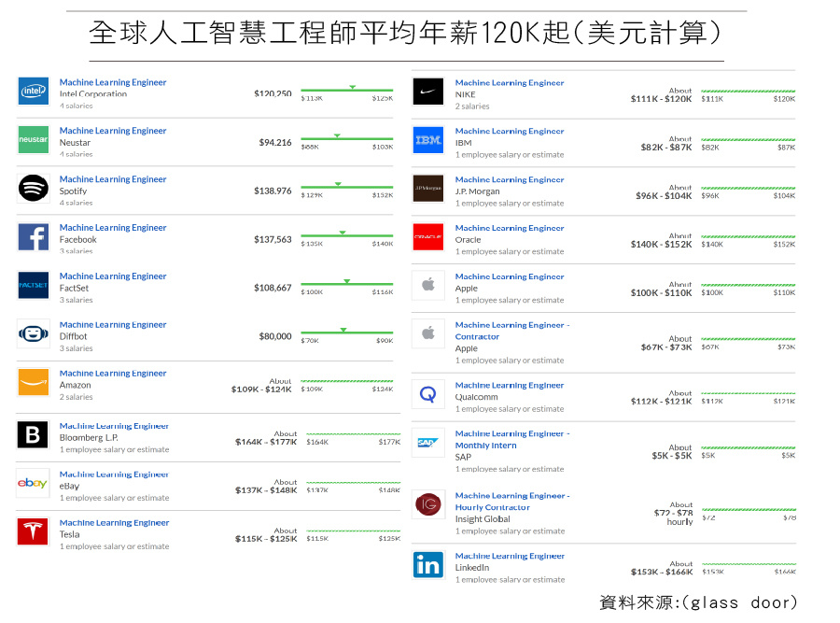Open FactSet Machine Learning Engineer link
This screenshot has height=623, width=840.
click(113, 276)
